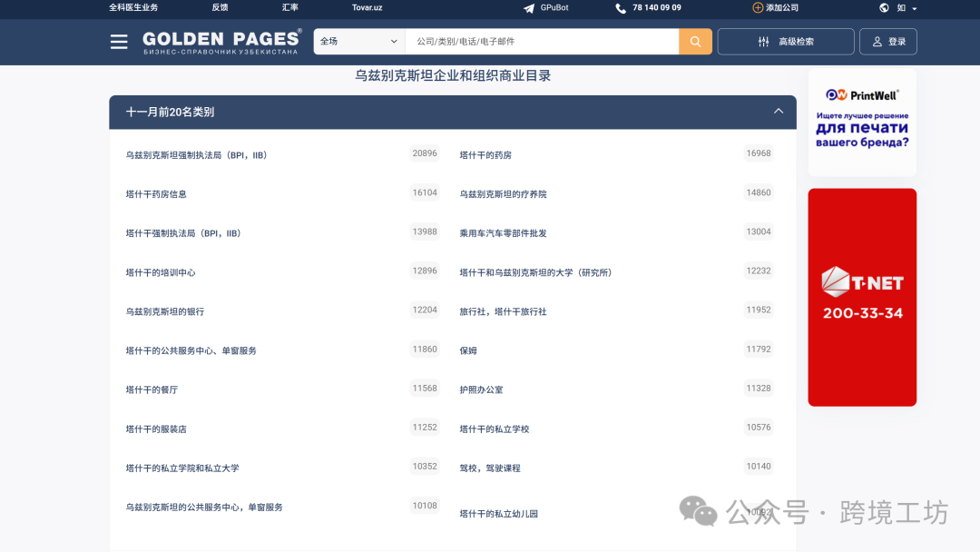The height and width of the screenshot is (552, 980).
Task: Collapse the 十一月前20名类别 panel
Action: [779, 111]
